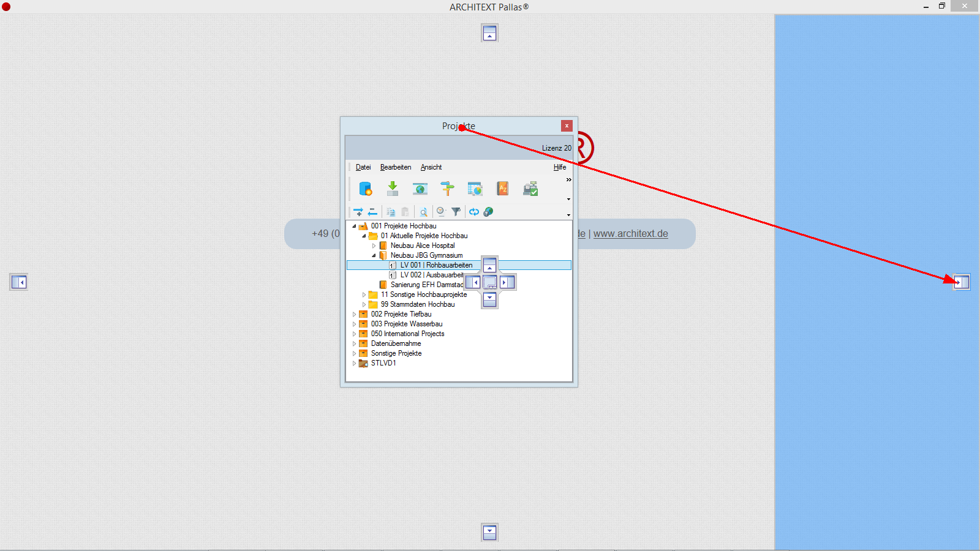Open the www.architext.de link
Viewport: 980px width, 551px height.
[x=630, y=233]
